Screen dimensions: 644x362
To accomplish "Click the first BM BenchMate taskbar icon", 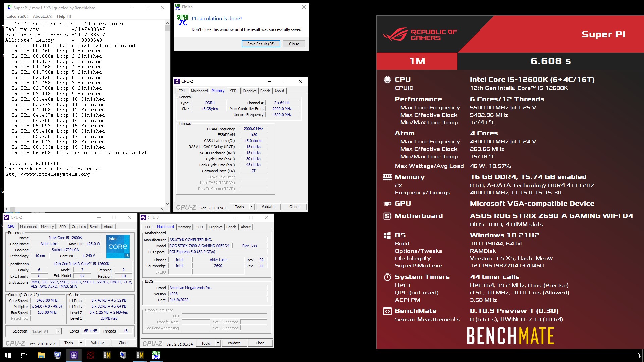I will click(x=107, y=355).
